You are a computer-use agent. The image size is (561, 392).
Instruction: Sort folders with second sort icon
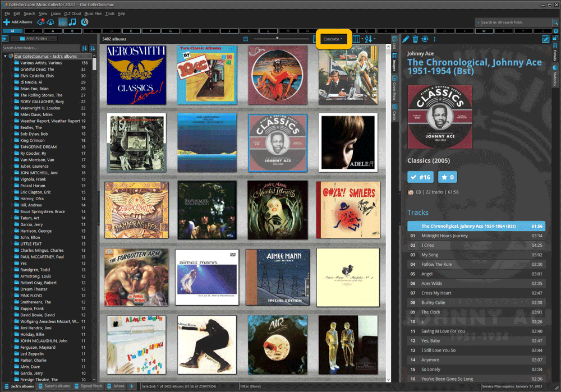(x=93, y=48)
